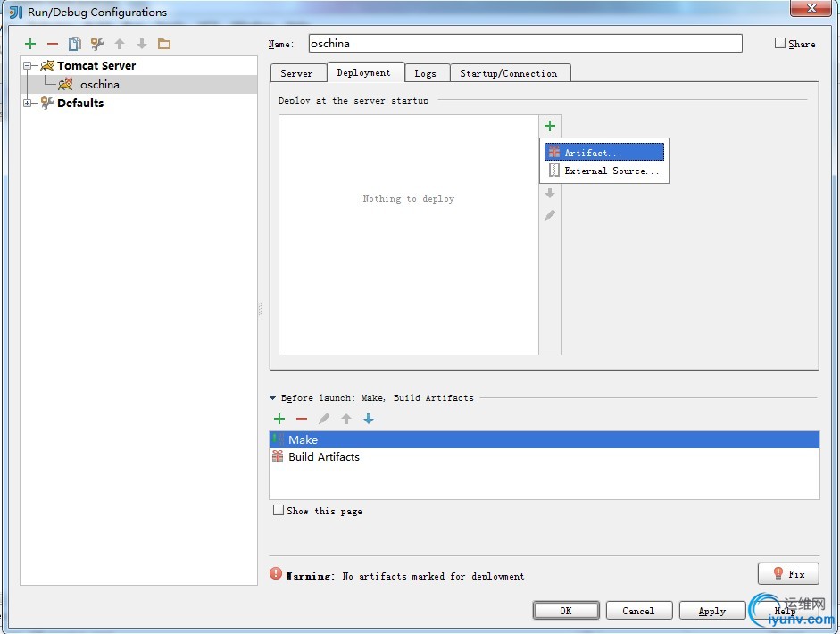The width and height of the screenshot is (840, 634).
Task: Expand the Defaults tree node
Action: point(27,103)
